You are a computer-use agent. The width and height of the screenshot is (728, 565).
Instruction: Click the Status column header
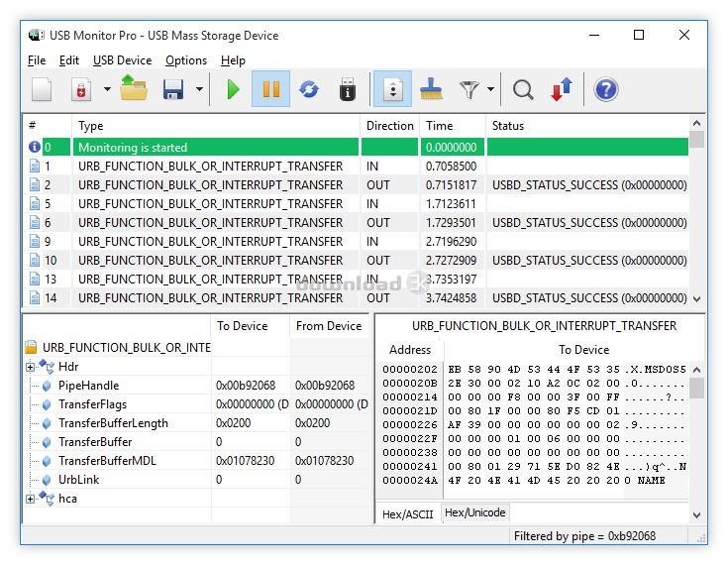587,126
